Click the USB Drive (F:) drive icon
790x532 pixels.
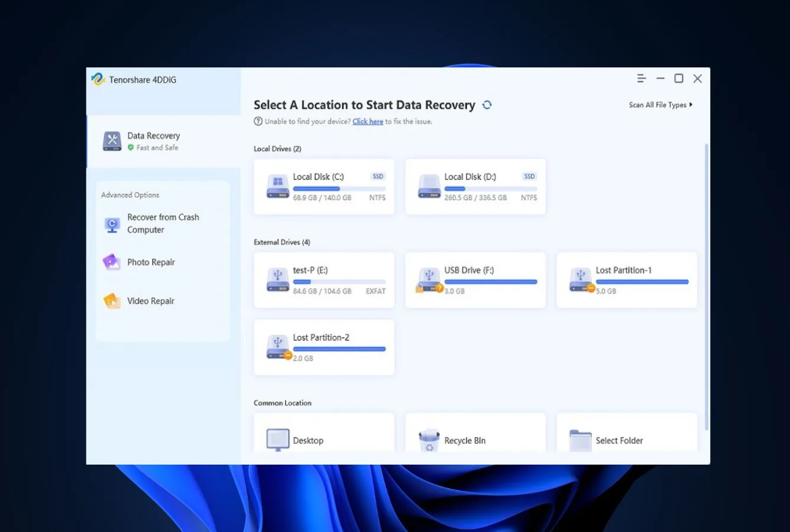429,280
